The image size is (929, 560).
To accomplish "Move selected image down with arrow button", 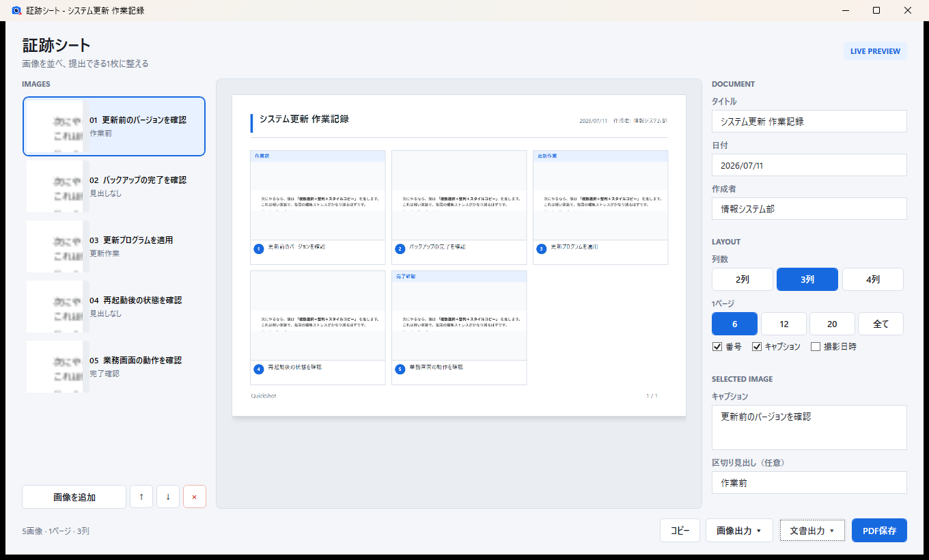I will pyautogui.click(x=168, y=496).
